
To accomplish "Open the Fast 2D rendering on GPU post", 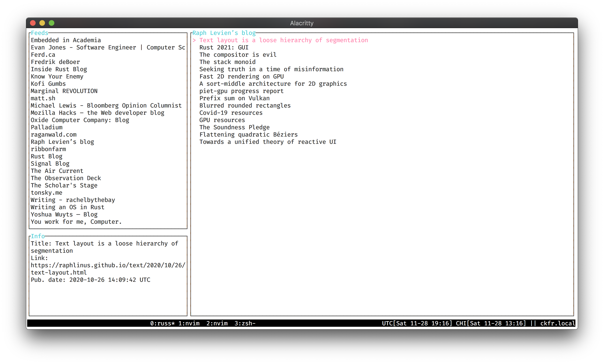I will point(242,76).
